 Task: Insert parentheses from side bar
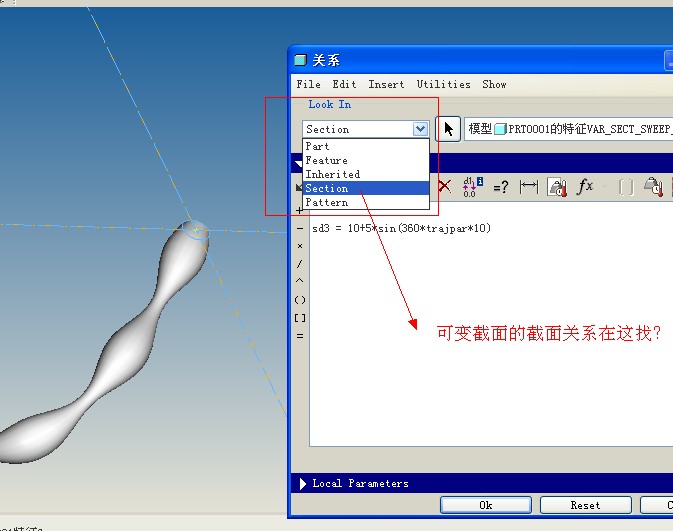click(x=300, y=300)
